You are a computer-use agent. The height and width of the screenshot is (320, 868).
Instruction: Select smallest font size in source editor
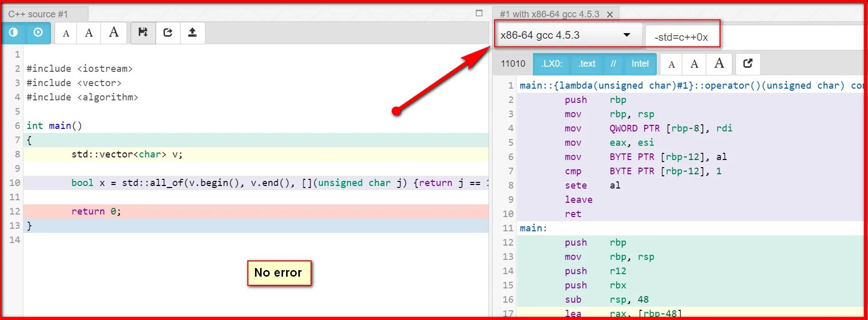click(66, 33)
